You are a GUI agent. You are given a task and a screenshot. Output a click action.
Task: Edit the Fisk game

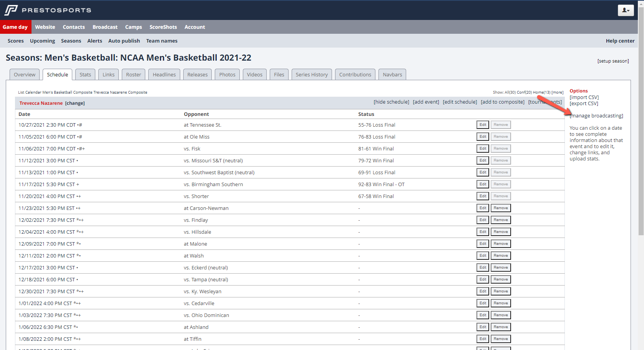pyautogui.click(x=483, y=149)
